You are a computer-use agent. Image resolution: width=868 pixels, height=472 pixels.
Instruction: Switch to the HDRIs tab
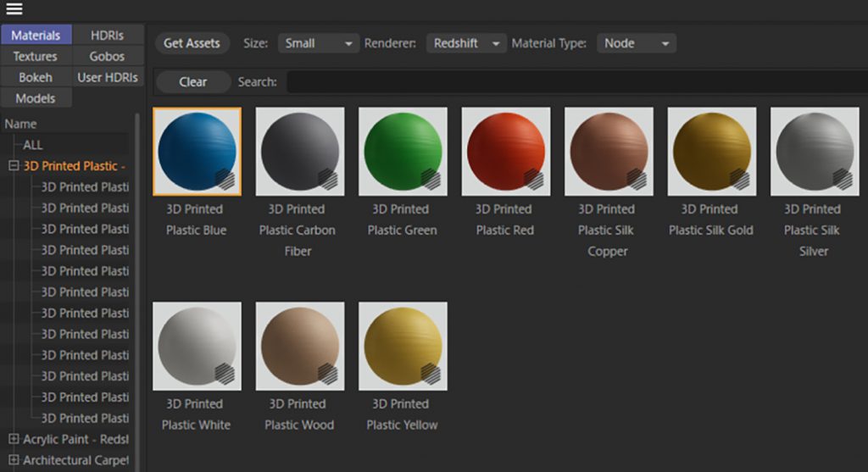point(107,36)
